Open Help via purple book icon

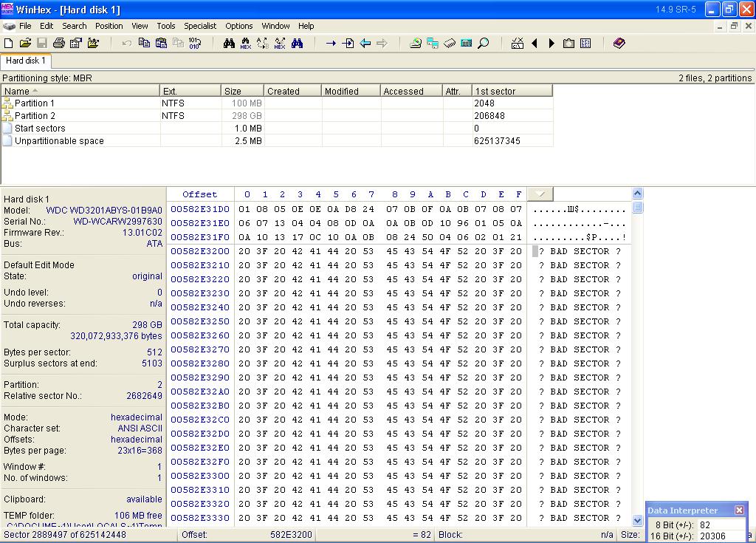coord(619,44)
